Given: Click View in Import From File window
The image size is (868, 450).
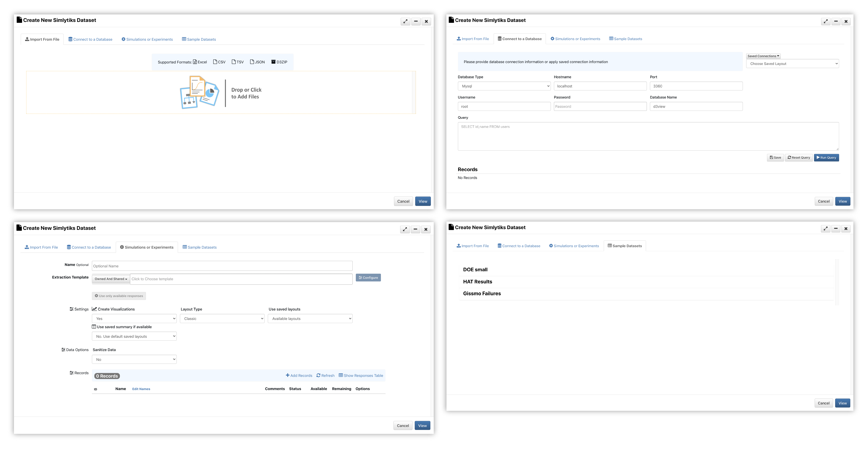Looking at the screenshot, I should click(x=423, y=201).
